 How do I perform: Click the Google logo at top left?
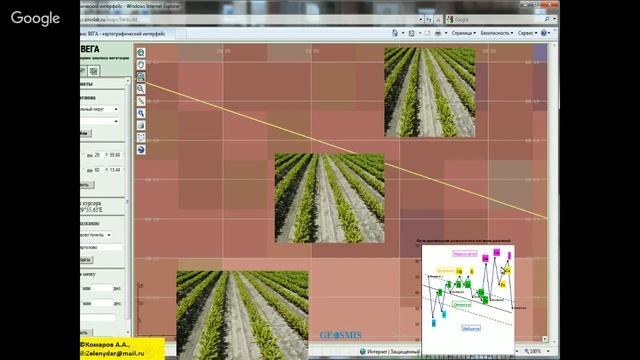click(36, 18)
